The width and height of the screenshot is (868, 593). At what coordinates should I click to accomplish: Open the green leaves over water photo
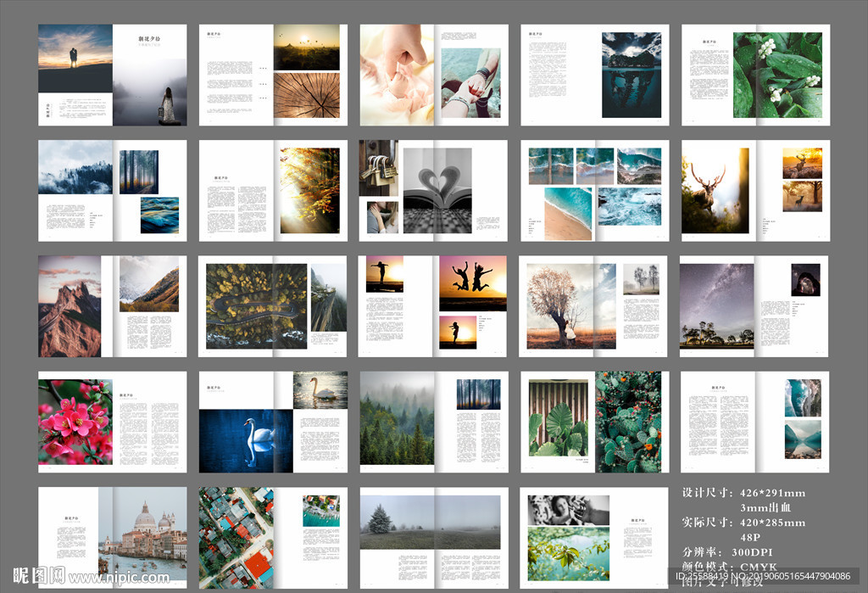[x=569, y=554]
